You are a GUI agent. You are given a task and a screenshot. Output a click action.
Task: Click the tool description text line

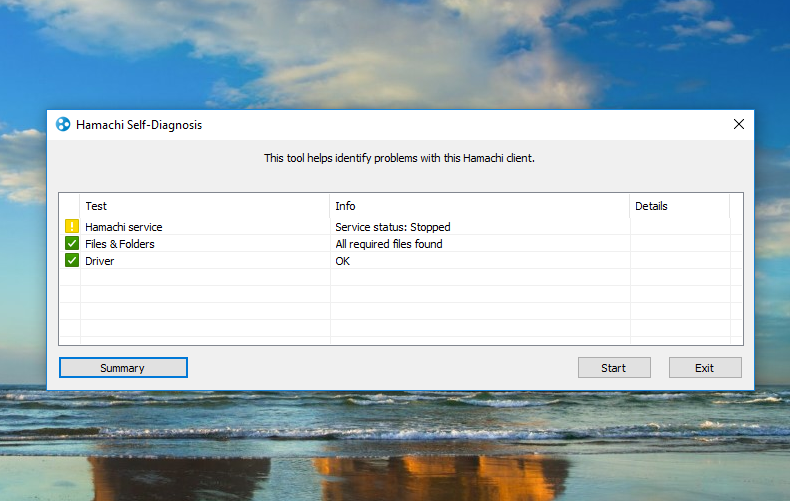point(400,158)
